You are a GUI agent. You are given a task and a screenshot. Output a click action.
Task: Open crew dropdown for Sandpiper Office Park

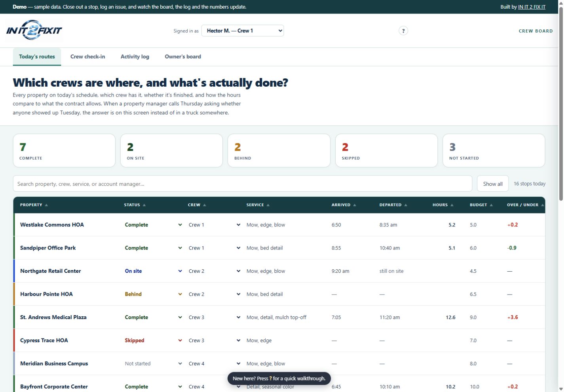click(215, 248)
